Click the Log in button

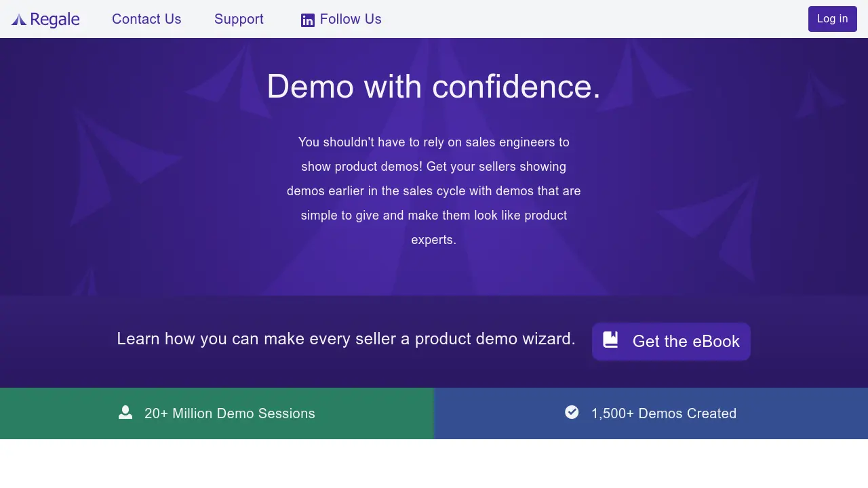(x=833, y=19)
